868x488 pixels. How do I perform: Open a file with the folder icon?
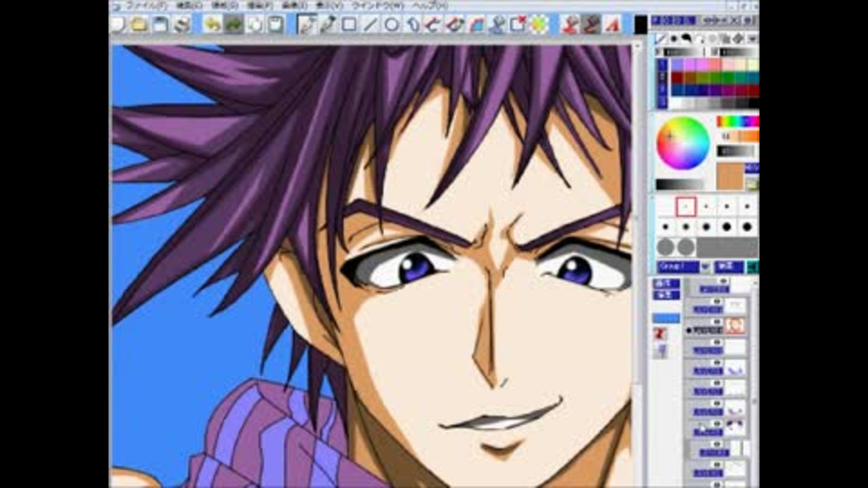coord(139,24)
